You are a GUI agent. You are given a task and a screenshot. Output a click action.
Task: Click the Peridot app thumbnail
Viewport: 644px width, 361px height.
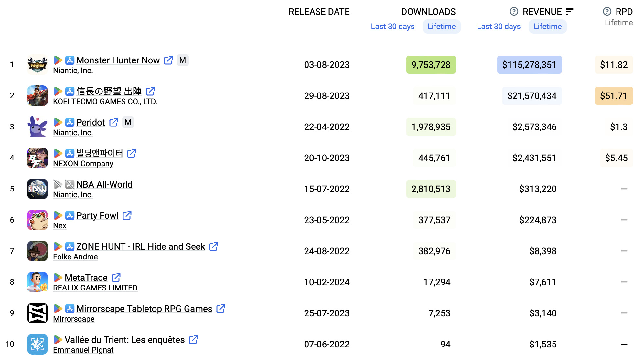coord(38,127)
